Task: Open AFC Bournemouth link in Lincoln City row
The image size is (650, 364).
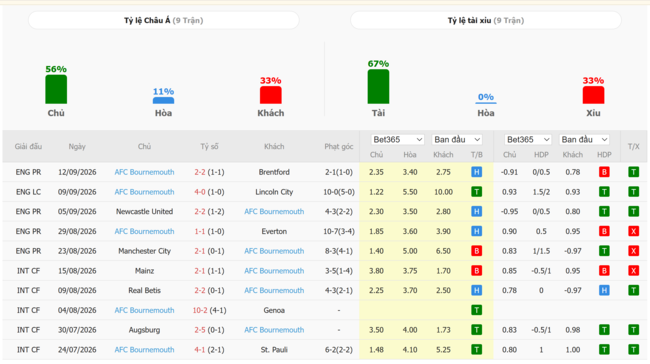Action: 144,192
